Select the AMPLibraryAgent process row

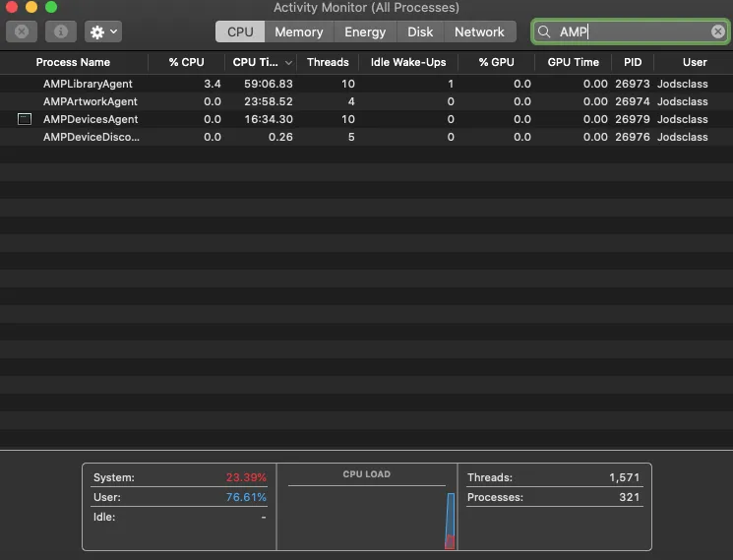(366, 84)
